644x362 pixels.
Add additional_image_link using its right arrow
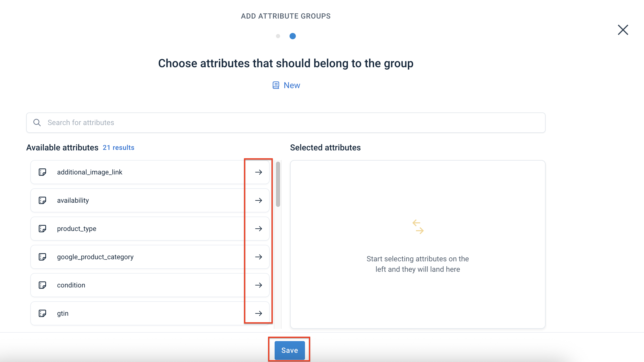click(x=258, y=172)
